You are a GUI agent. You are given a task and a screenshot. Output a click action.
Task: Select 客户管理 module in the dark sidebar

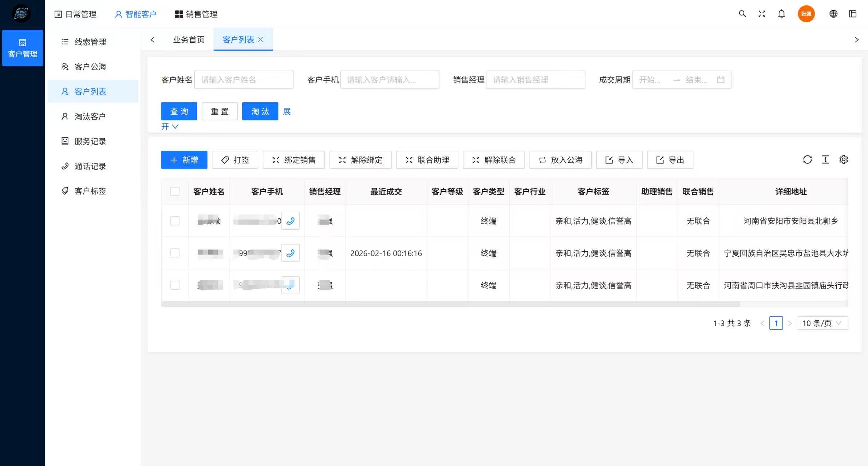(x=23, y=48)
